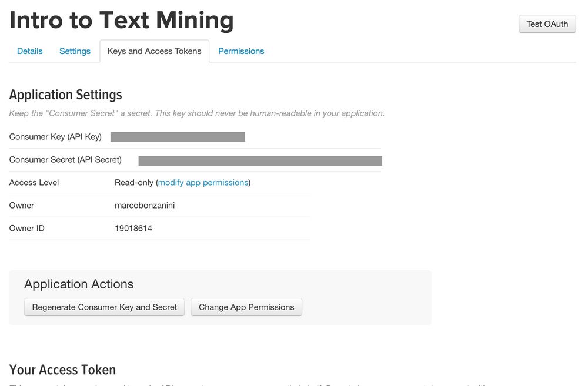This screenshot has height=386, width=588.
Task: Click the Change App Permissions button
Action: click(246, 307)
